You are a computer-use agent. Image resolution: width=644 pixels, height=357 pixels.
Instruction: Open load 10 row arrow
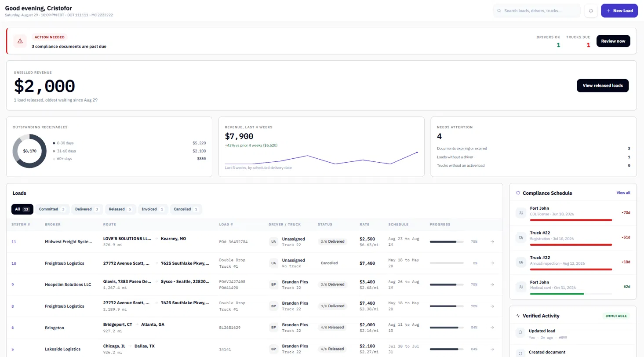coord(492,263)
